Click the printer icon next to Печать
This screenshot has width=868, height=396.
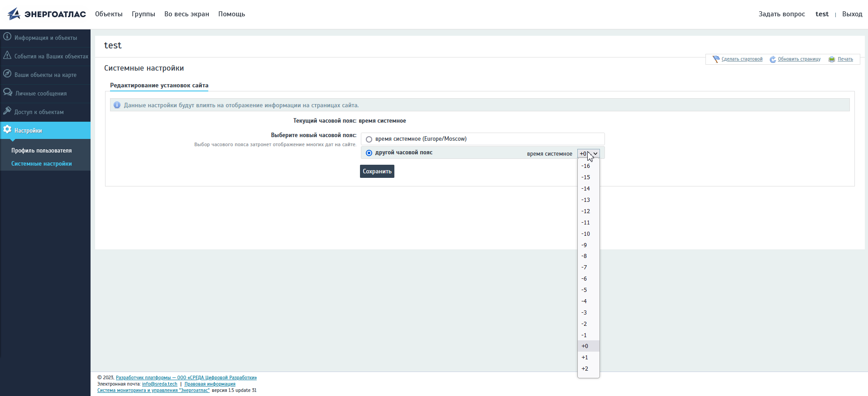pos(832,59)
